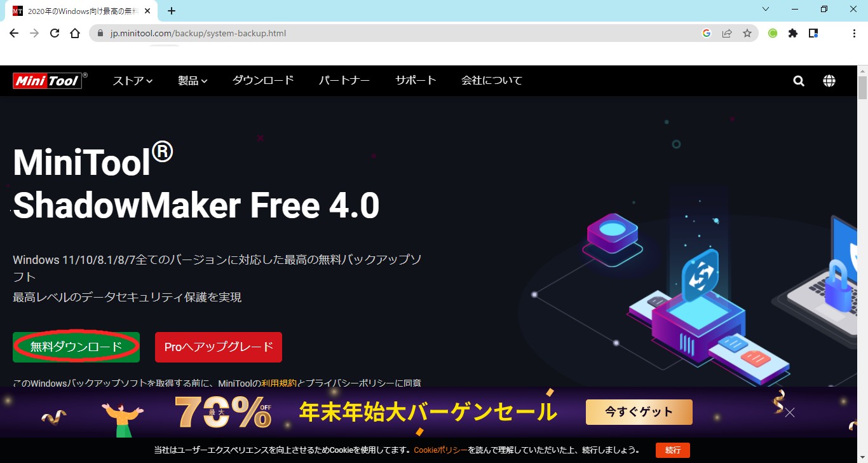Close the year-end sale banner
The width and height of the screenshot is (868, 463).
(x=790, y=413)
